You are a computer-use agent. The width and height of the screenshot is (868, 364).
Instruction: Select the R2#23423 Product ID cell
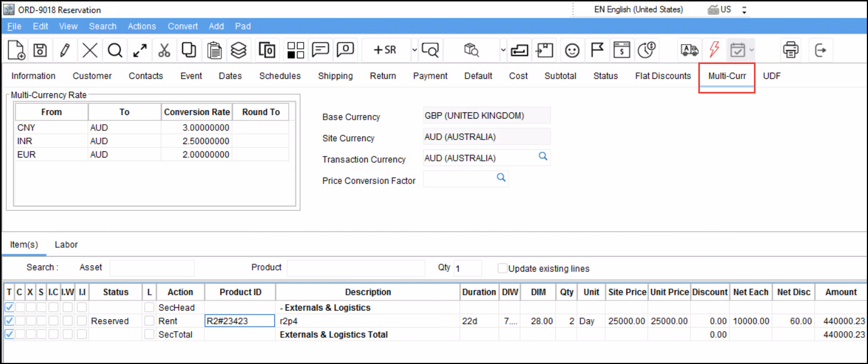(x=240, y=321)
